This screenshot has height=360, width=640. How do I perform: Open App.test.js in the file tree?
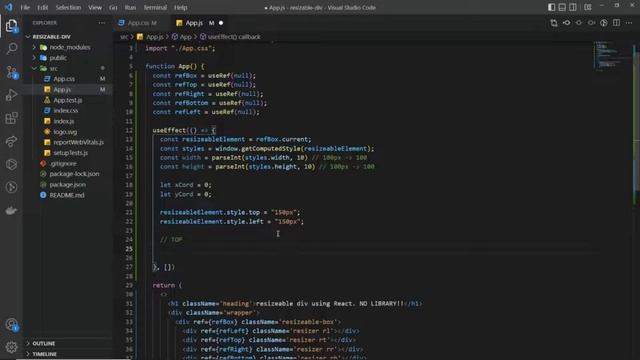point(68,100)
